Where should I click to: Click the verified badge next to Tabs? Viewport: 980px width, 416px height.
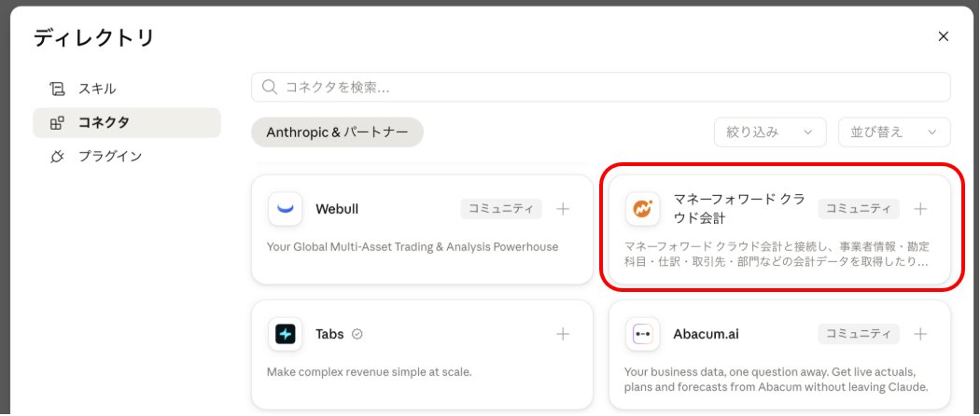point(357,334)
